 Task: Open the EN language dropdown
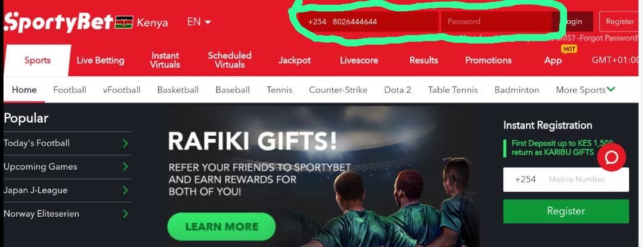pyautogui.click(x=199, y=21)
